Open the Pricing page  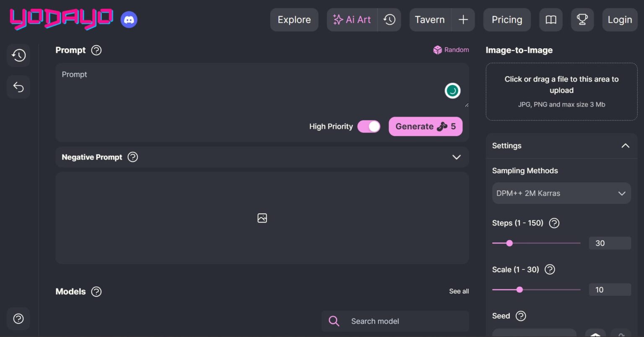(506, 20)
